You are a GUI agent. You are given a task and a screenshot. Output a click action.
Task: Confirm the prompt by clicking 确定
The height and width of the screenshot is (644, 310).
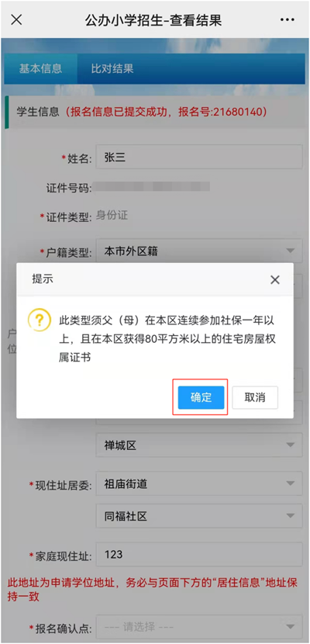click(201, 397)
